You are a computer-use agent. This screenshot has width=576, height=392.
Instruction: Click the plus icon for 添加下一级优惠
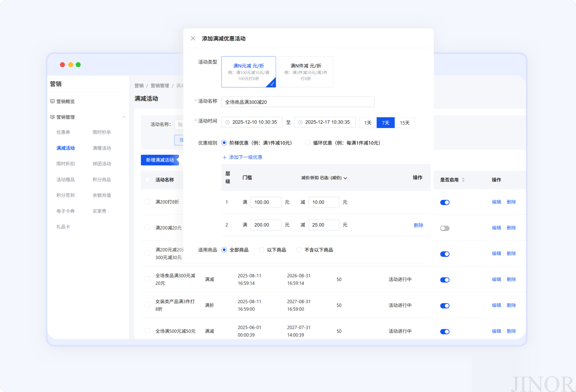225,158
